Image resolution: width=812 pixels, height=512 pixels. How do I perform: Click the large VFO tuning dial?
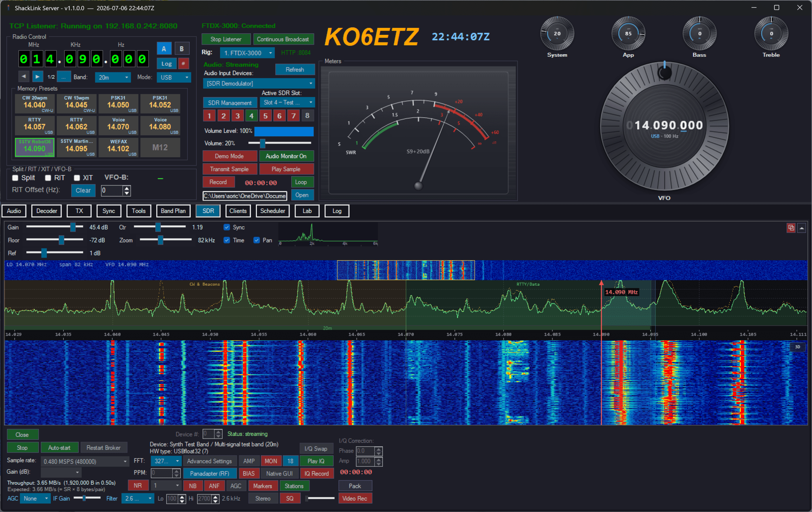[x=664, y=126]
